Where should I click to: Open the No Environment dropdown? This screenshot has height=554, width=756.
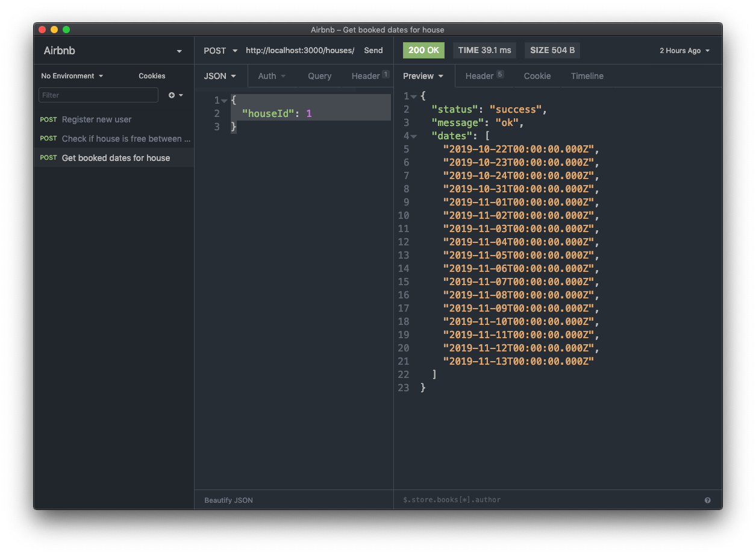coord(72,76)
